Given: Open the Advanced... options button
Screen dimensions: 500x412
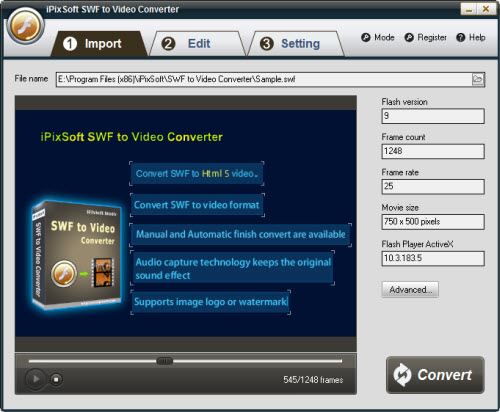Looking at the screenshot, I should click(410, 289).
